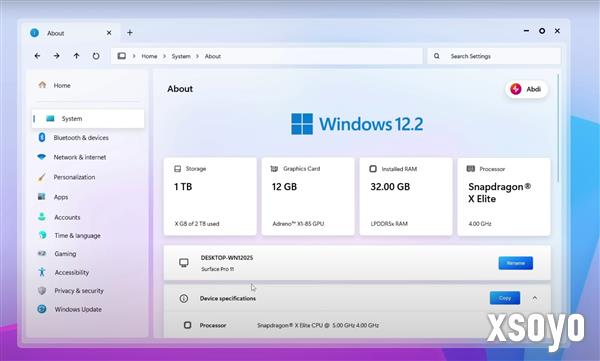Open the Processor Snapdragon card

click(504, 196)
